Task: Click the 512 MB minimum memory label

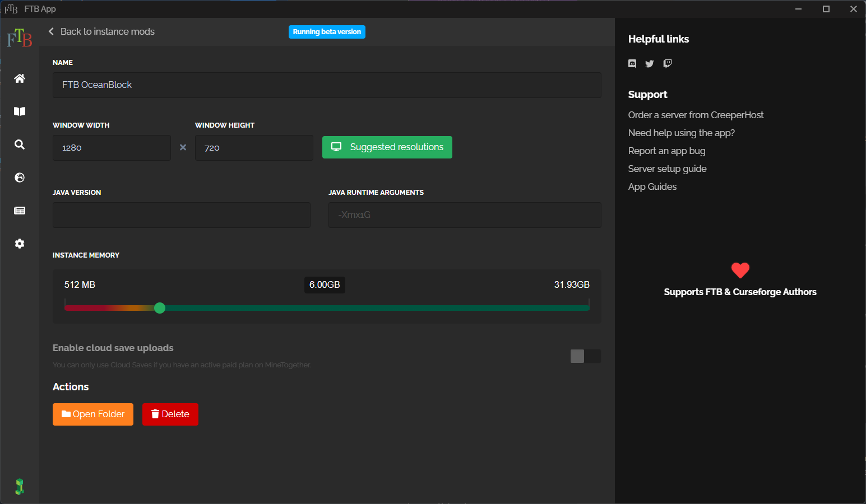Action: point(80,284)
